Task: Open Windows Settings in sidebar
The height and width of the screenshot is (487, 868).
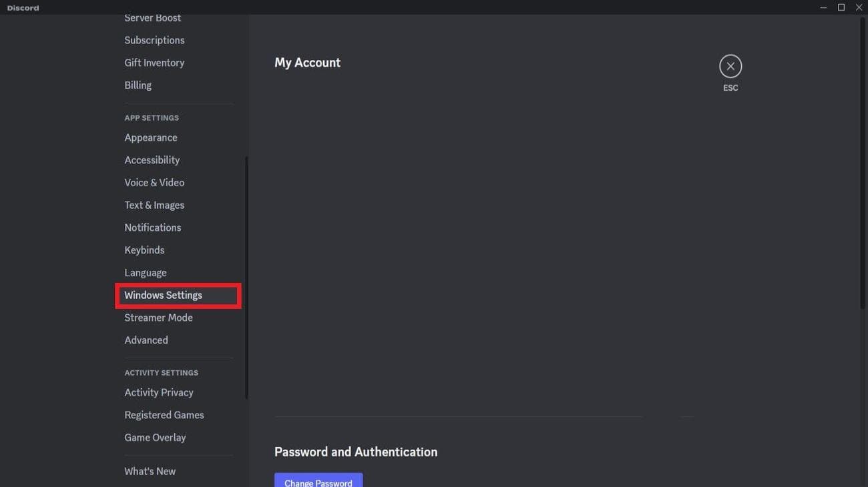Action: (163, 295)
